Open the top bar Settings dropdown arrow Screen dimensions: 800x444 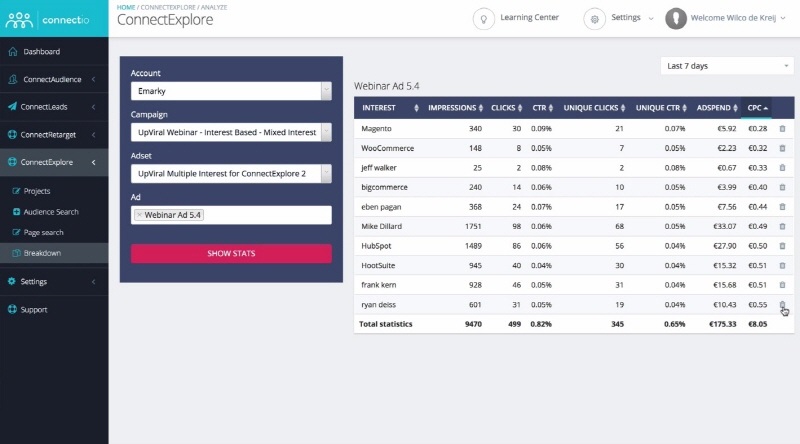coord(651,18)
